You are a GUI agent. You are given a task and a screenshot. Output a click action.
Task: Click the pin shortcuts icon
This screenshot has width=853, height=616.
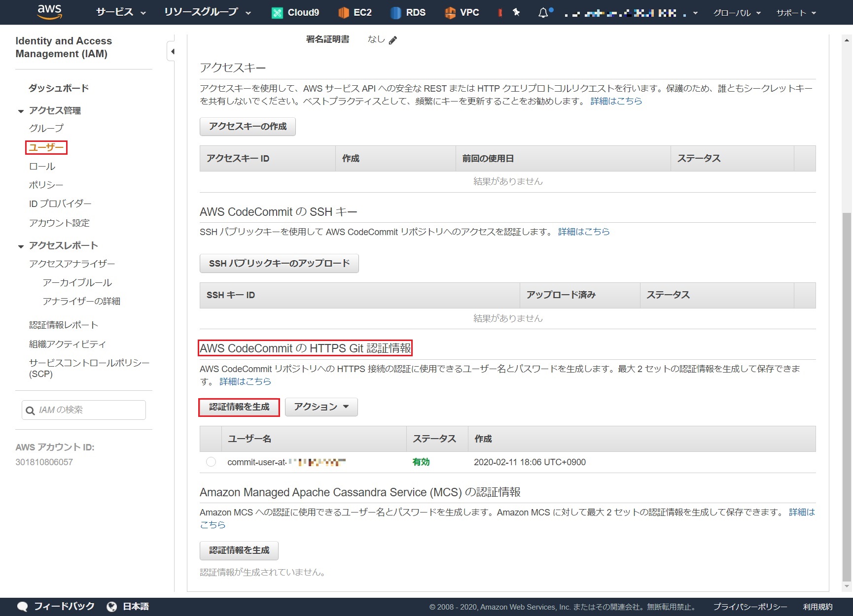(516, 12)
